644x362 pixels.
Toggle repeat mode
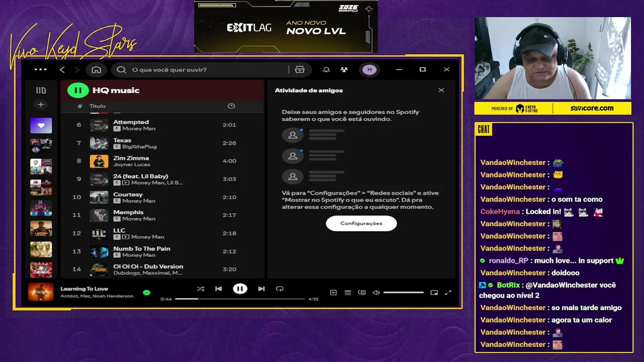280,289
